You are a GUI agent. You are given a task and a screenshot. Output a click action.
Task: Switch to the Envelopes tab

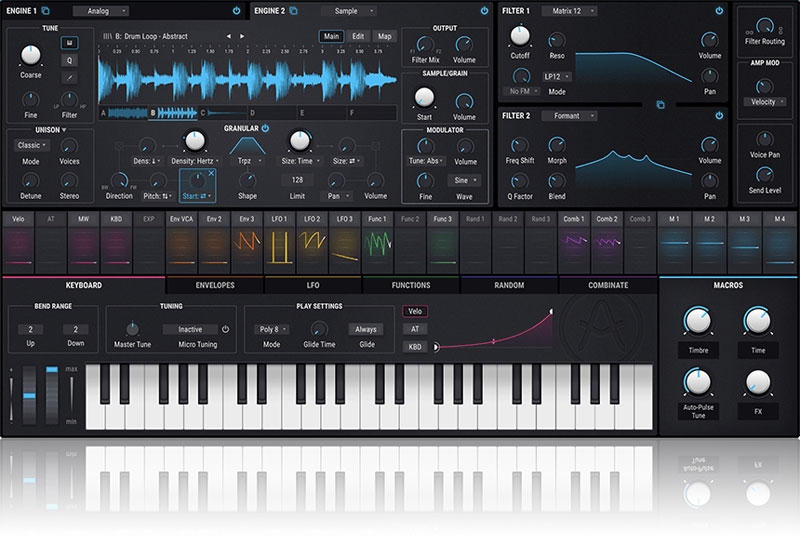[x=214, y=285]
